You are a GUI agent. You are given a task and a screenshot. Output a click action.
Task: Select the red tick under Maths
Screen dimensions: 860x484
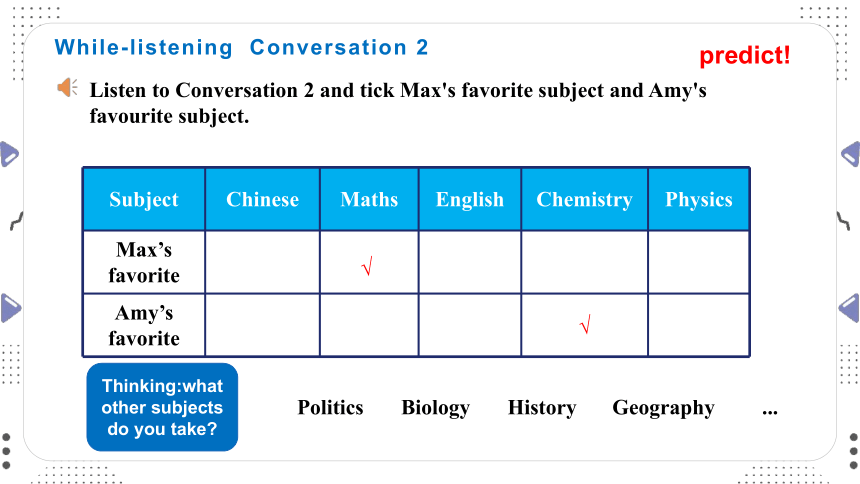coord(367,266)
